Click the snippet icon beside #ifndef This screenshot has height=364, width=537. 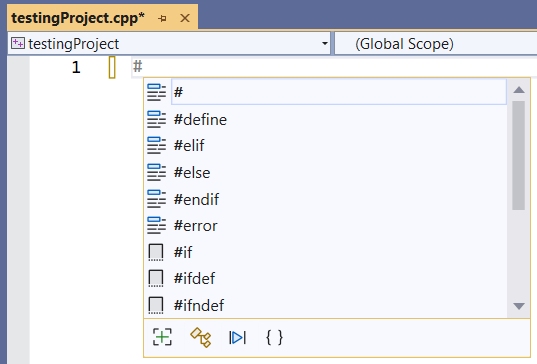click(x=156, y=305)
